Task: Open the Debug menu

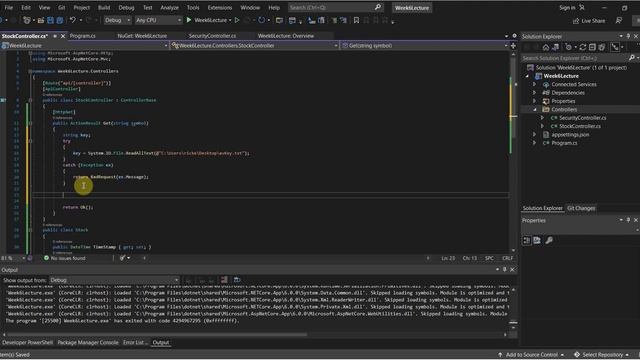Action: pyautogui.click(x=126, y=7)
